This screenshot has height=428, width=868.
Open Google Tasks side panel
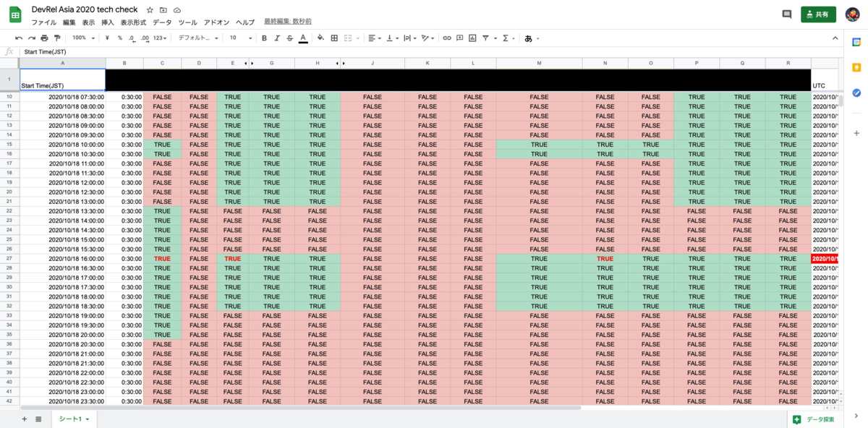click(x=856, y=93)
